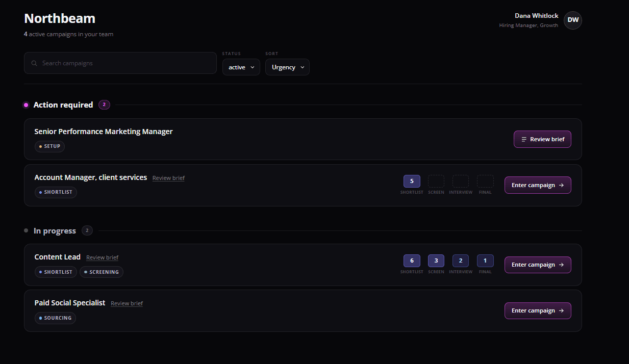This screenshot has width=629, height=364.
Task: Enter the Paid Social Specialist campaign
Action: pos(538,310)
